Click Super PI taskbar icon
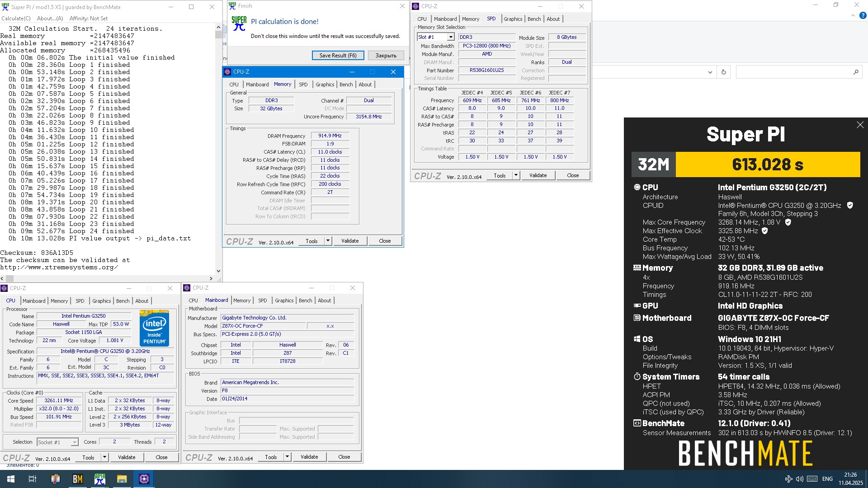 [x=100, y=479]
